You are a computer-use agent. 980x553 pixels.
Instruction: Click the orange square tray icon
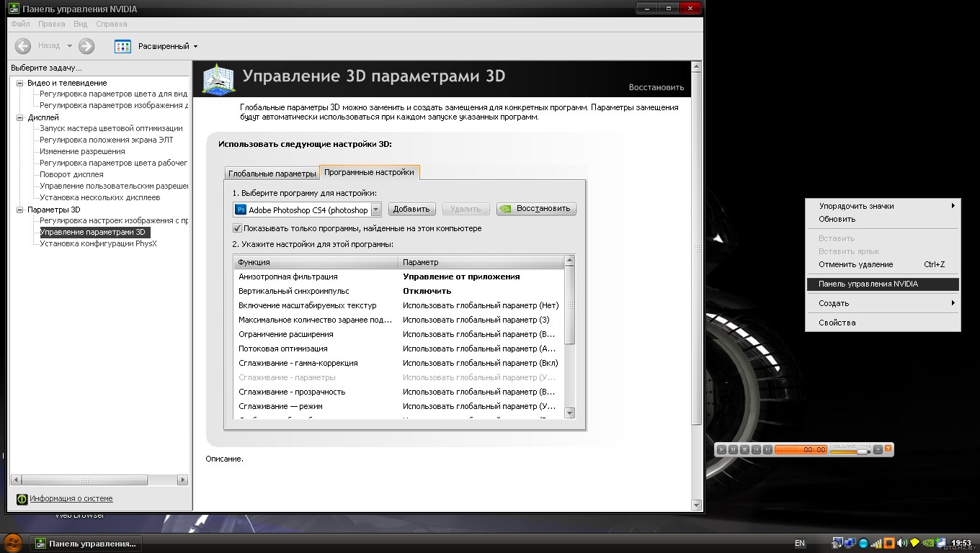click(889, 543)
